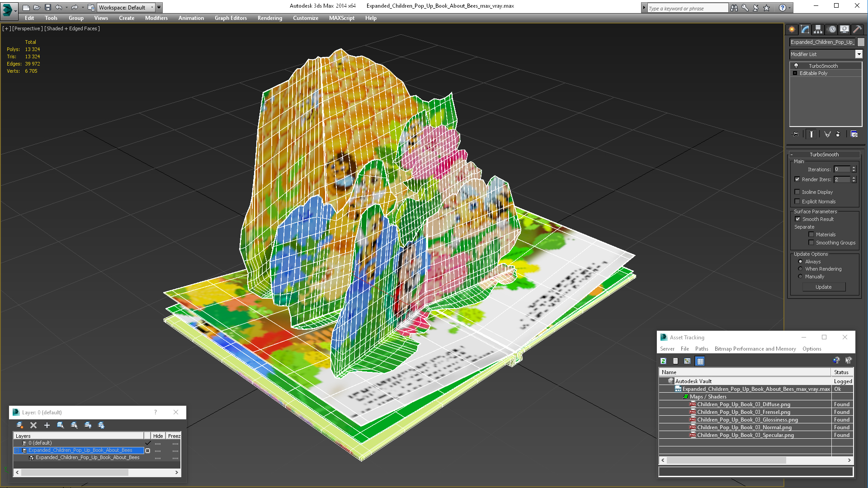
Task: Click the viewport [+] menu label
Action: (x=6, y=28)
